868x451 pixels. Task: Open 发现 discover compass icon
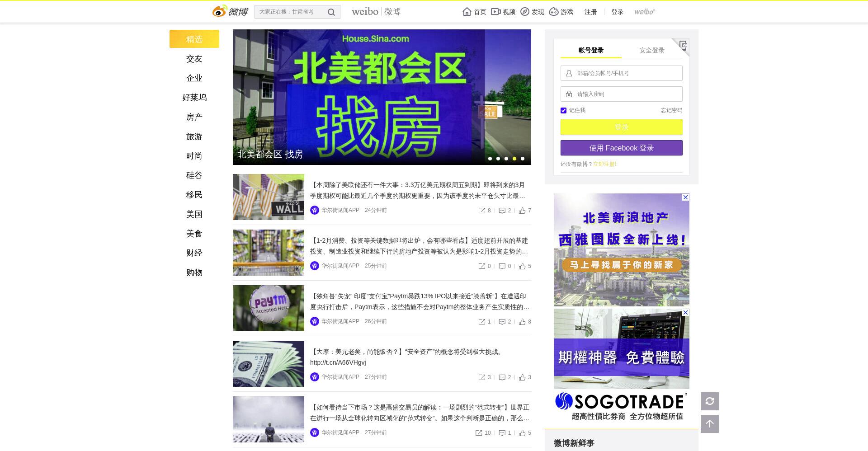(525, 12)
